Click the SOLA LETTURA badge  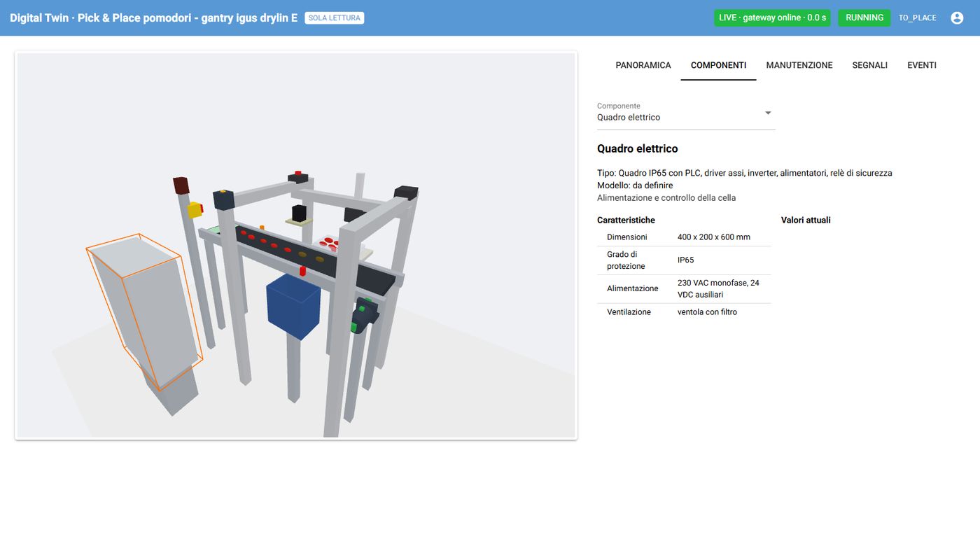pos(335,17)
